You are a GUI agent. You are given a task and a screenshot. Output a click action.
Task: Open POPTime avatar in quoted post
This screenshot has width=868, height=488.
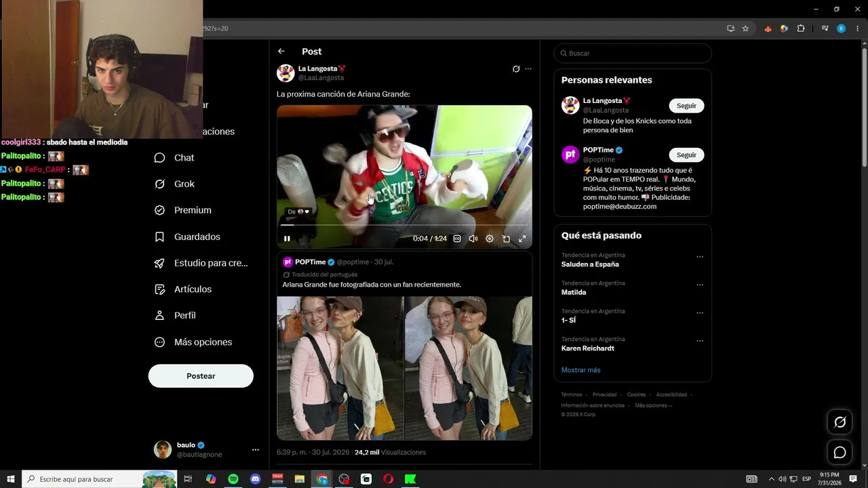(x=288, y=262)
